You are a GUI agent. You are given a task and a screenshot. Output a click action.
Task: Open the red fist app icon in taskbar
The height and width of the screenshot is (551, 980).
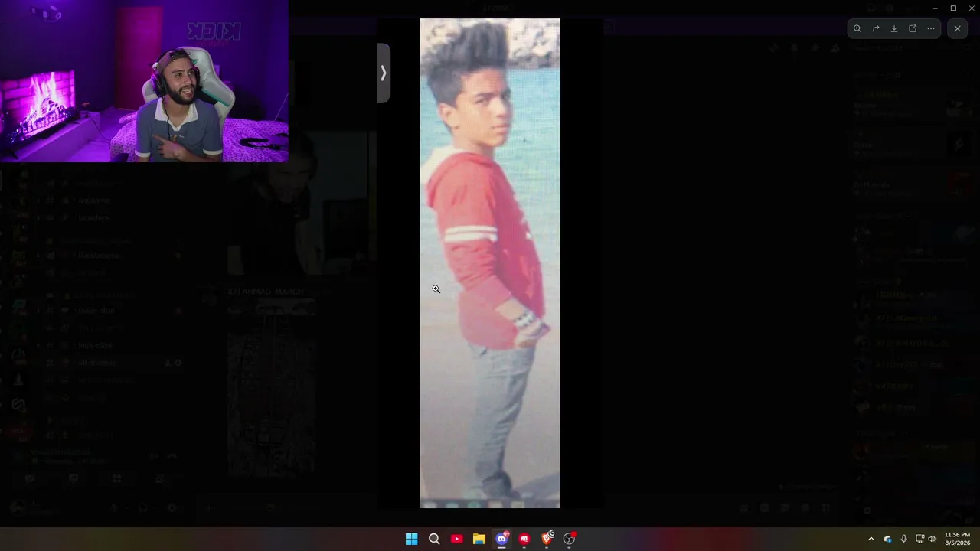point(524,539)
